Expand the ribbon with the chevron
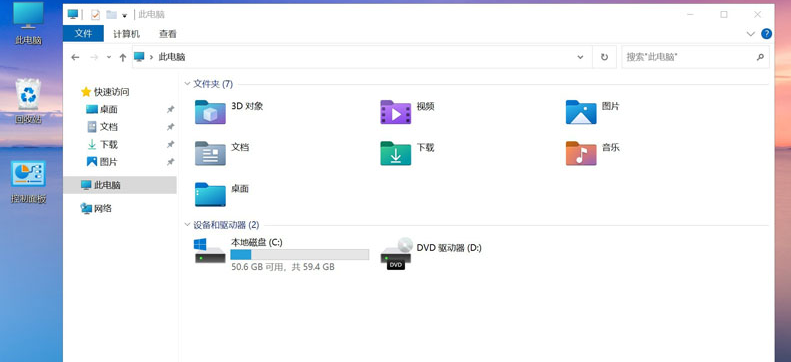This screenshot has width=791, height=362. pos(751,34)
